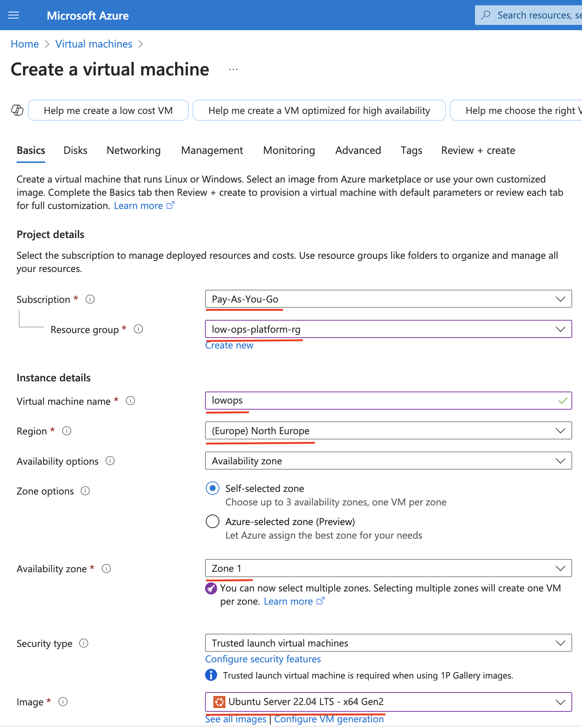Click the blue Trusted launch info icon
Screen dimensions: 582x728
tap(211, 675)
